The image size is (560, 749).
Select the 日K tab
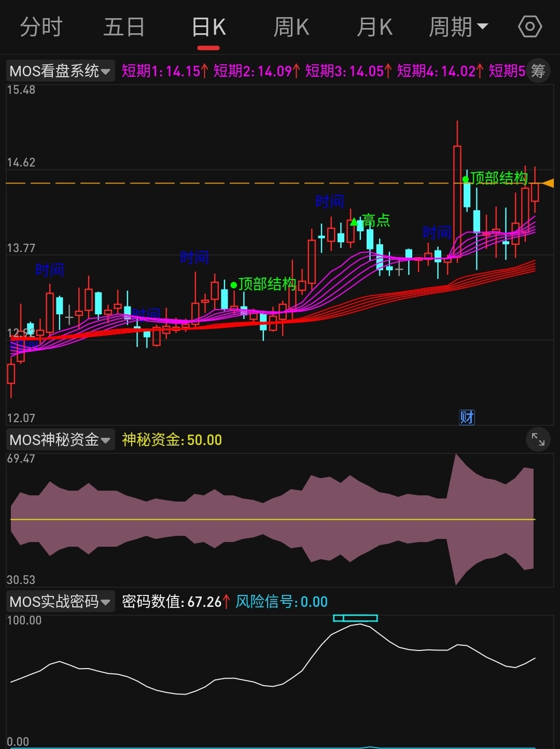209,27
